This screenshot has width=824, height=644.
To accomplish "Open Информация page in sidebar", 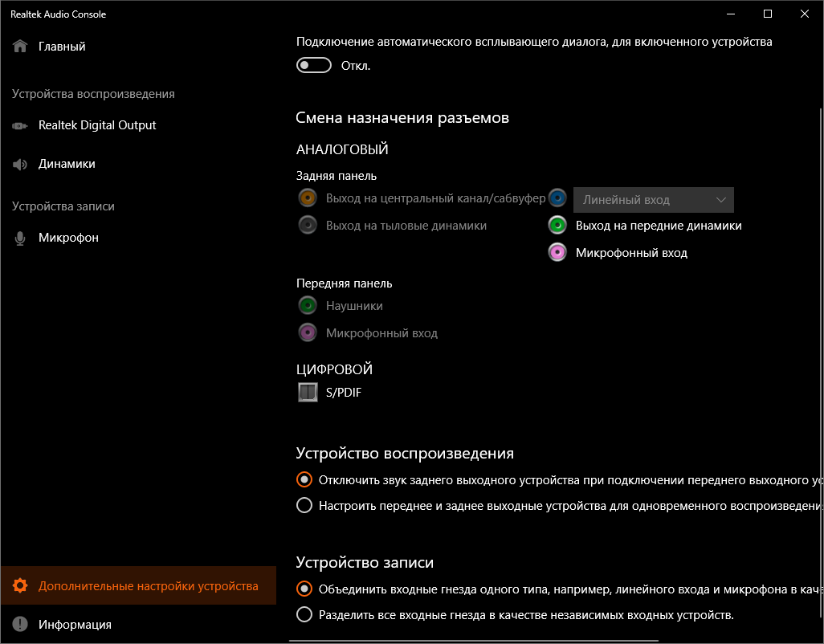I will point(75,624).
